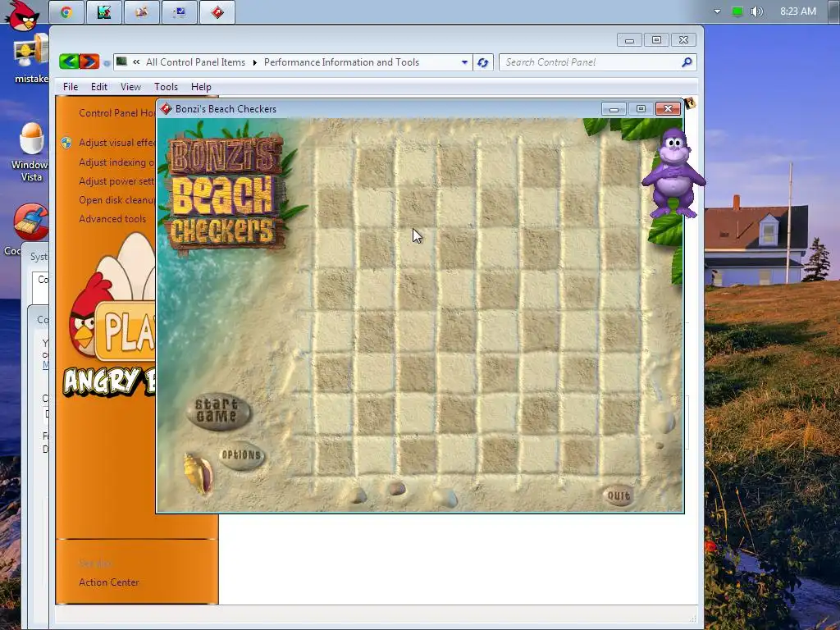The image size is (840, 630).
Task: Click the Angry Birds start button on taskbar
Action: click(22, 15)
